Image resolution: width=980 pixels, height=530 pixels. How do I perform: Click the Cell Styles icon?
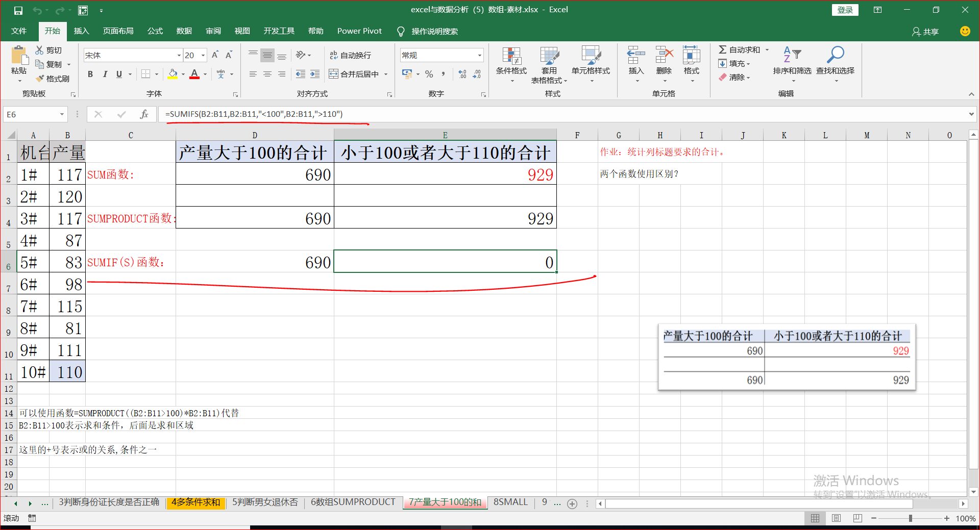591,56
